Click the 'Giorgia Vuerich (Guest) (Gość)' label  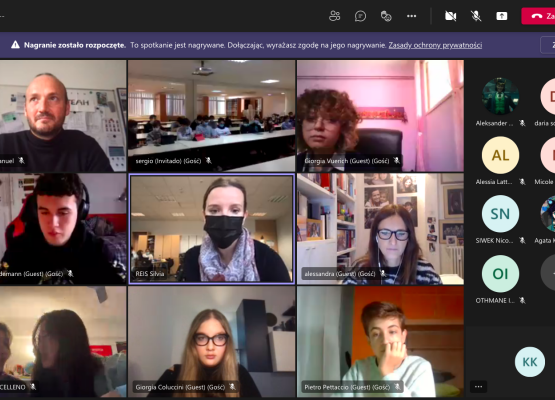pyautogui.click(x=347, y=161)
